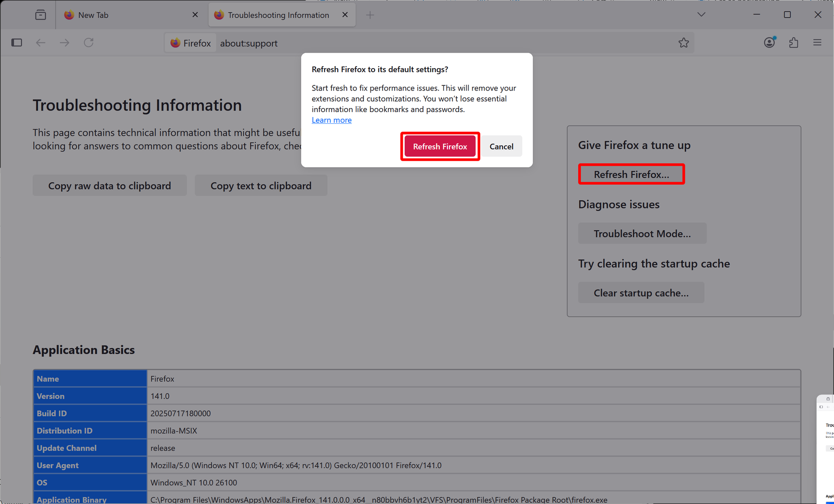Viewport: 834px width, 504px height.
Task: Click the extensions puzzle-piece icon
Action: pyautogui.click(x=793, y=42)
